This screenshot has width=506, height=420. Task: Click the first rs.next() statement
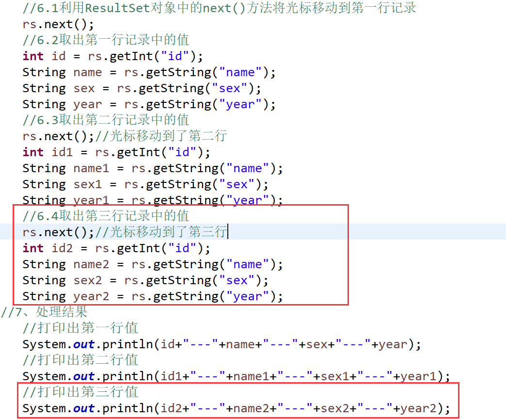point(58,25)
